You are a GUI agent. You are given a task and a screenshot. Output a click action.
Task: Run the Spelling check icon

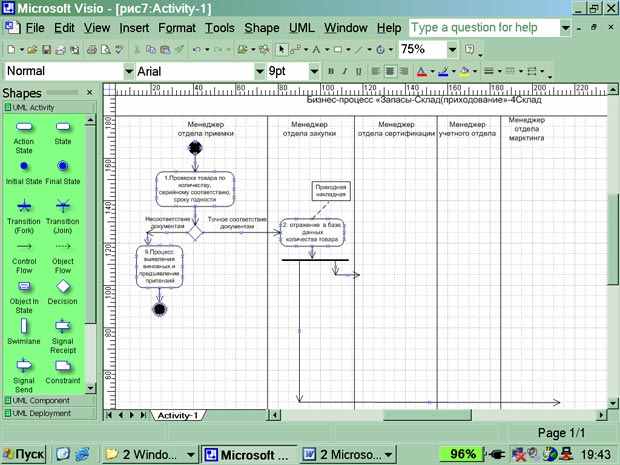point(119,49)
